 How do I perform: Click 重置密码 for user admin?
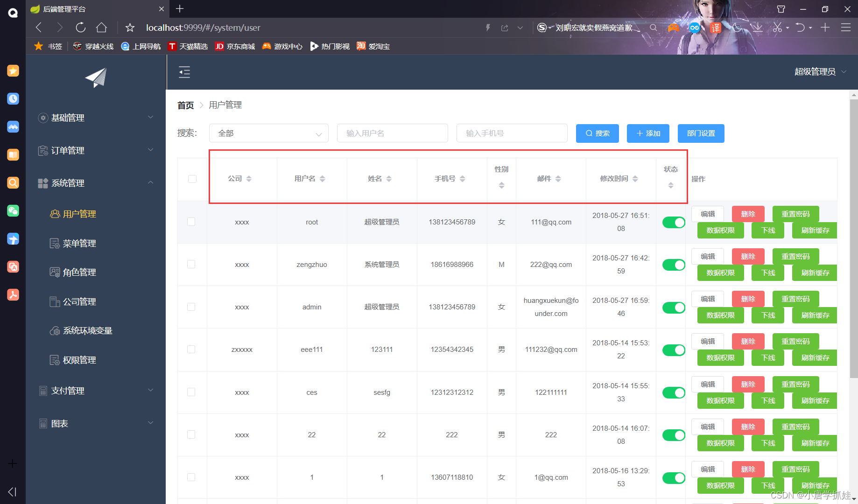coord(796,299)
